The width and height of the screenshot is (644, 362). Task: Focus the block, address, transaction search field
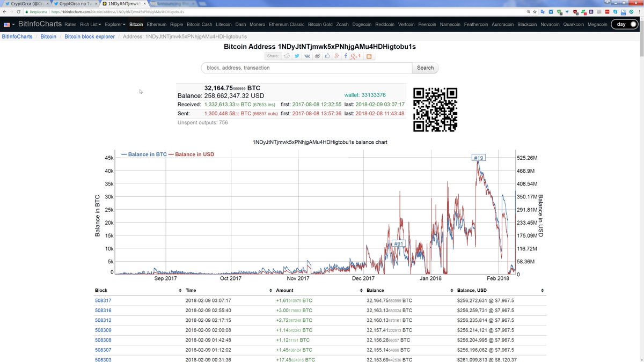(x=306, y=68)
